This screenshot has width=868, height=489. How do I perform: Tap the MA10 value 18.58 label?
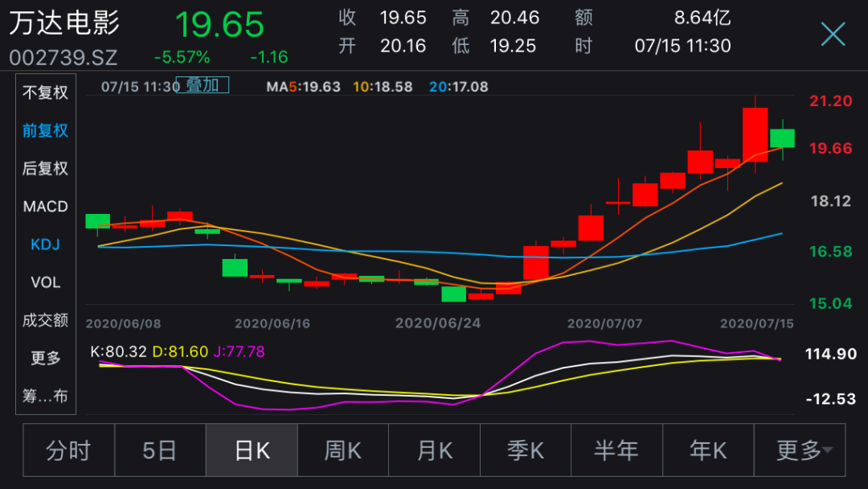pos(383,87)
